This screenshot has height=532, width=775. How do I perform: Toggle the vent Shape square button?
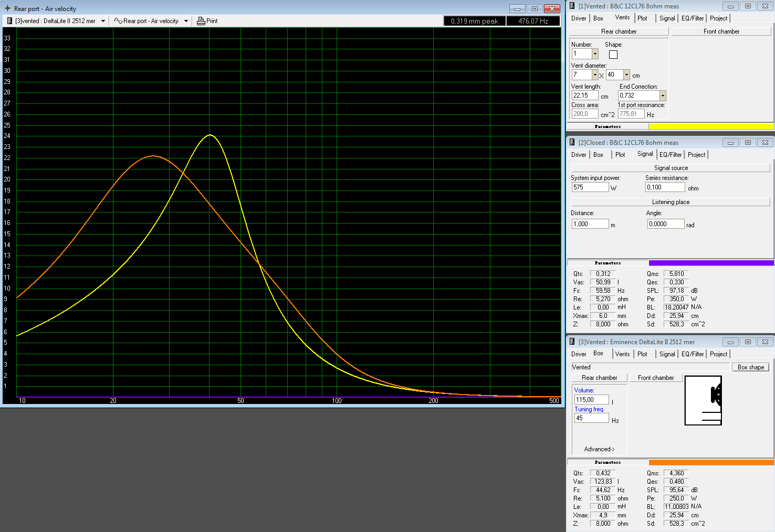point(613,55)
